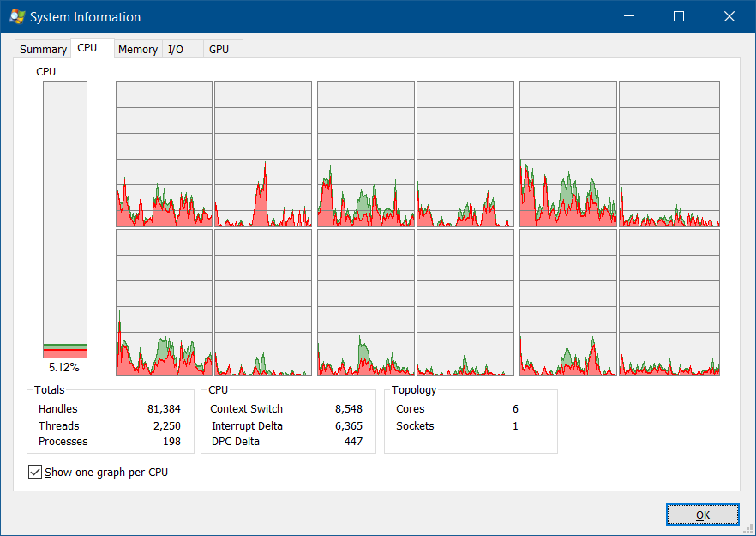
Task: Maximize the System Information window
Action: pos(679,16)
